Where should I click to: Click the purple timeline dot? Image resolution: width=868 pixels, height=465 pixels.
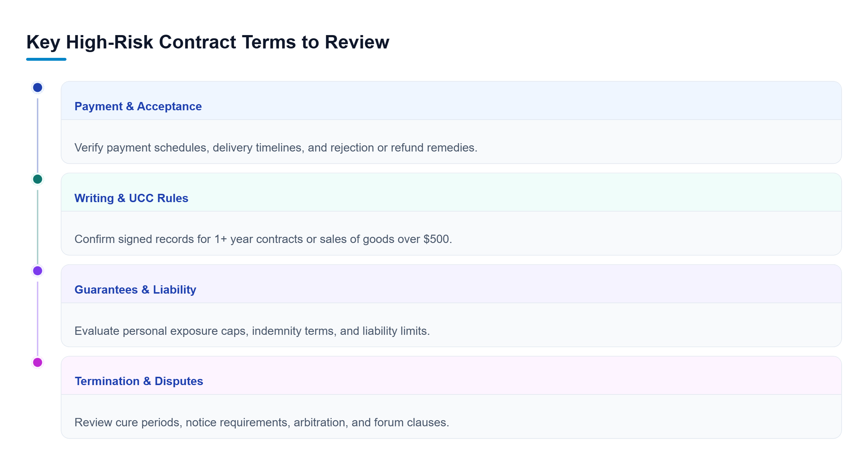[38, 271]
